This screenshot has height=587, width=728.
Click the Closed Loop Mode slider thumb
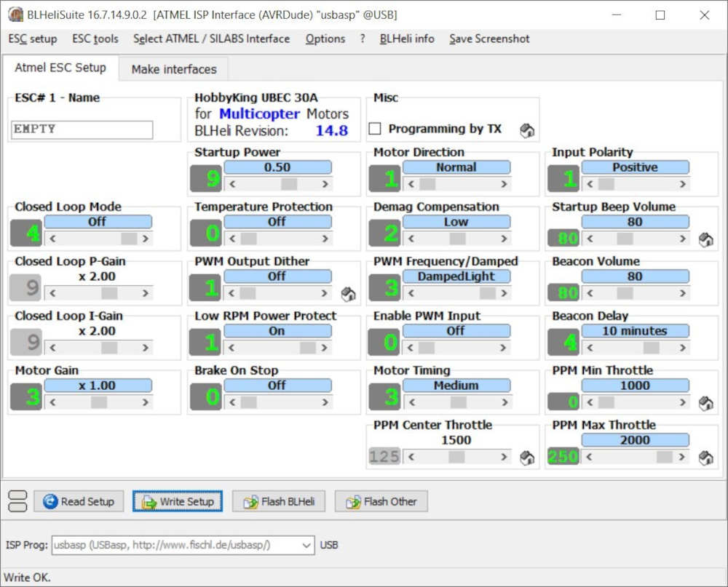click(129, 239)
